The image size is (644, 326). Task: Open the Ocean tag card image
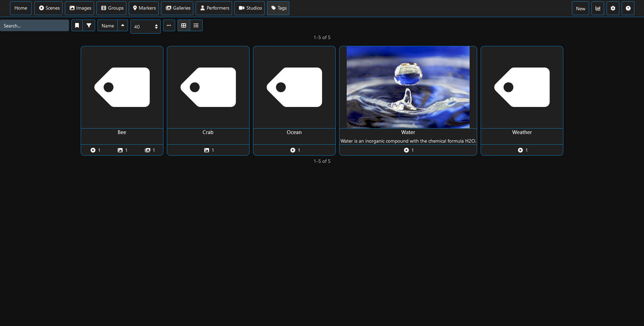coord(294,87)
